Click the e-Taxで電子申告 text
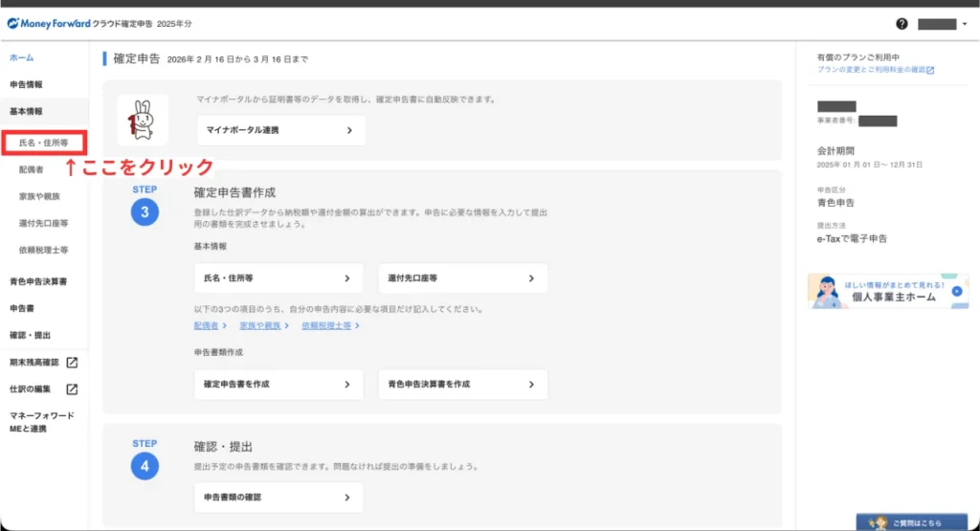Image resolution: width=980 pixels, height=531 pixels. [x=852, y=238]
